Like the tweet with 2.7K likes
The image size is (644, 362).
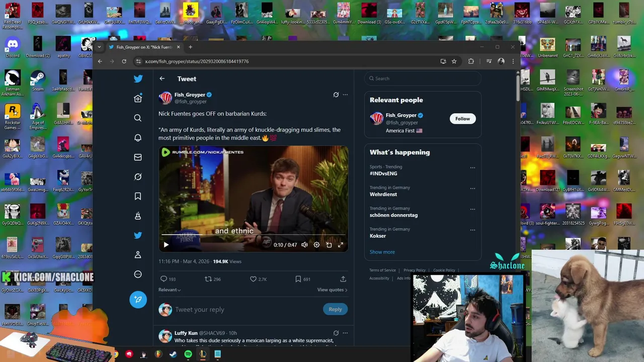tap(253, 279)
